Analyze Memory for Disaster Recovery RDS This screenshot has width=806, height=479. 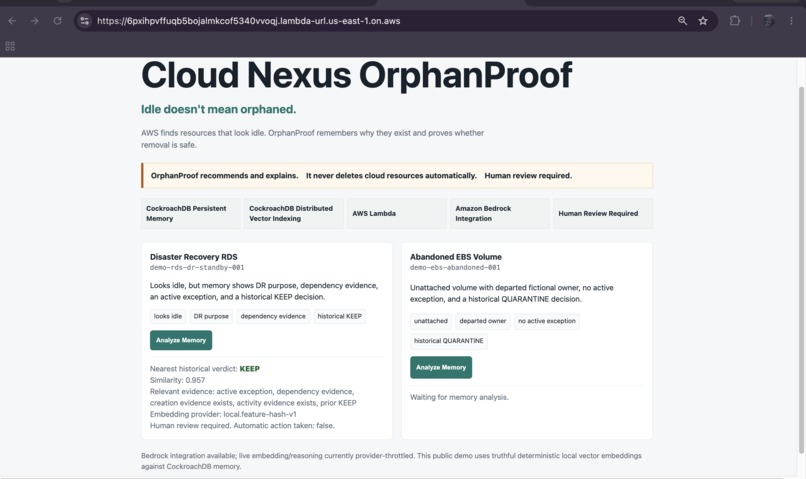click(x=181, y=340)
